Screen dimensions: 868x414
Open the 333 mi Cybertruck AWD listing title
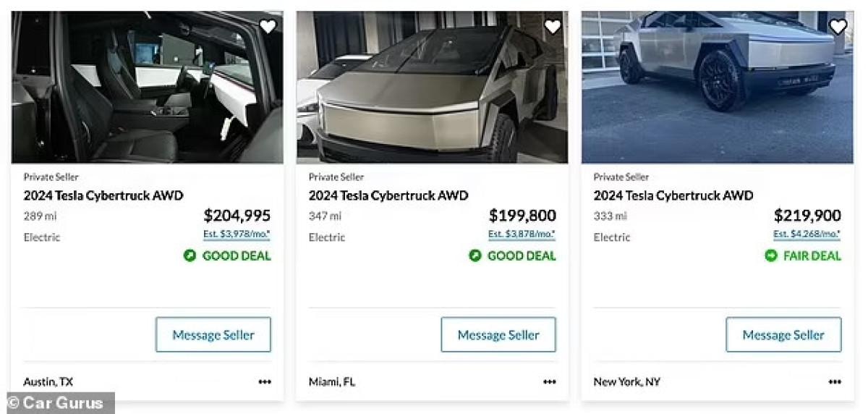673,195
